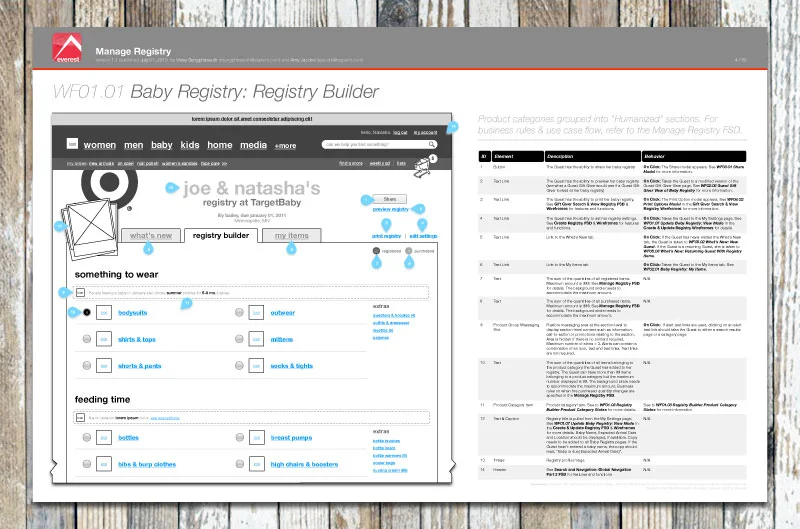Open the weekly ad link
800x529 pixels.
(x=380, y=163)
